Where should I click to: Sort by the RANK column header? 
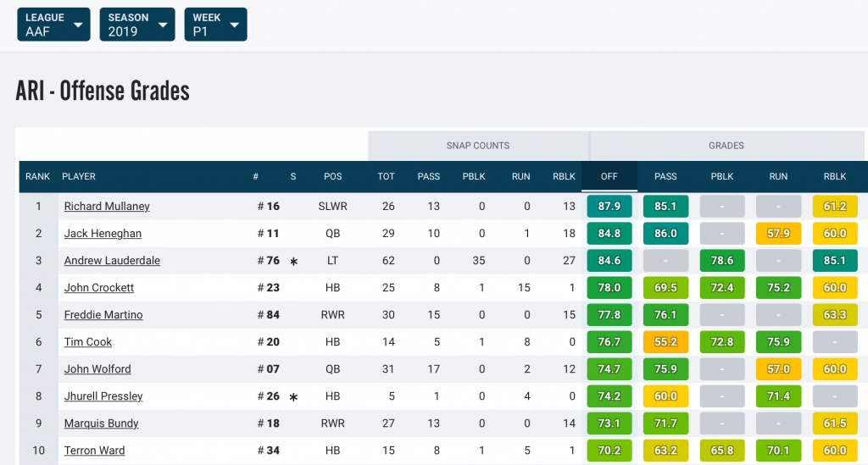click(37, 176)
